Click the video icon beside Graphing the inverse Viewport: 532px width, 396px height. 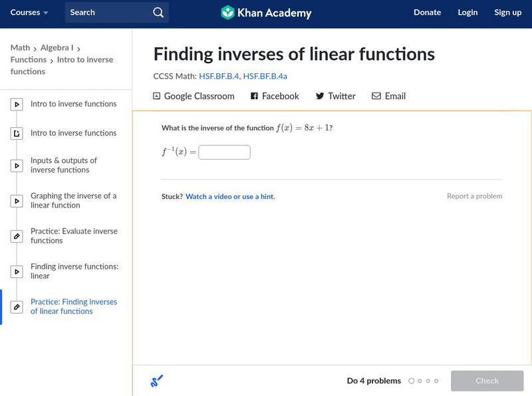(x=17, y=201)
